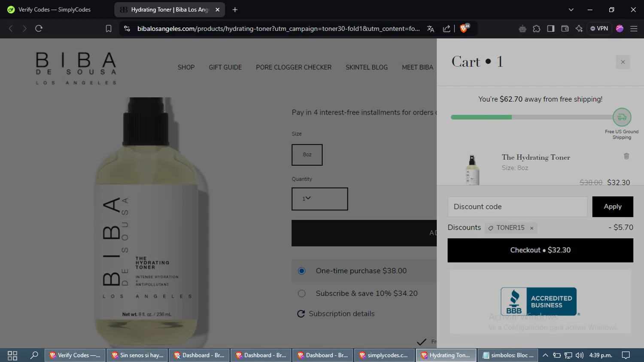Open The Hydrating Toner product title in cart

(536, 158)
